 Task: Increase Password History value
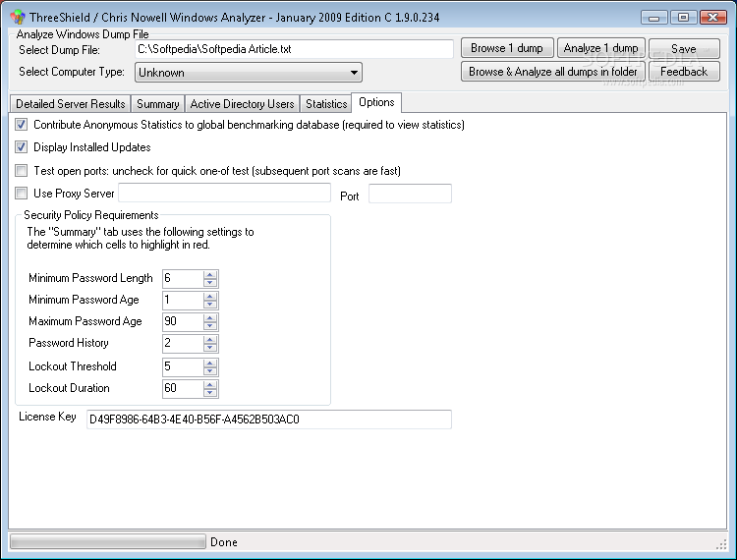[x=210, y=339]
